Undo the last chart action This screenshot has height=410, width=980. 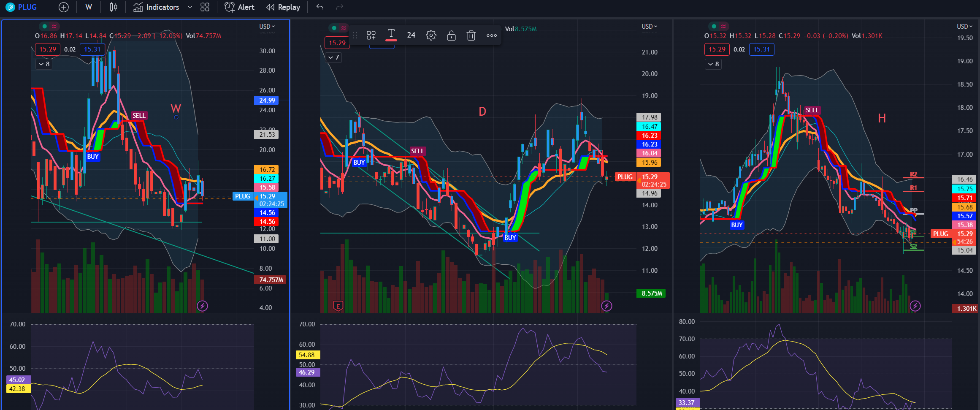320,7
